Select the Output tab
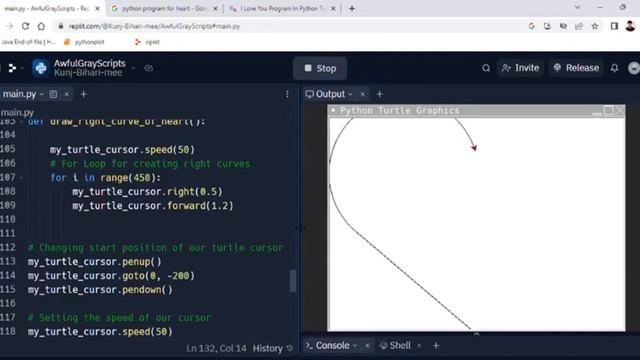Screen dimensions: 640x360 point(326,94)
